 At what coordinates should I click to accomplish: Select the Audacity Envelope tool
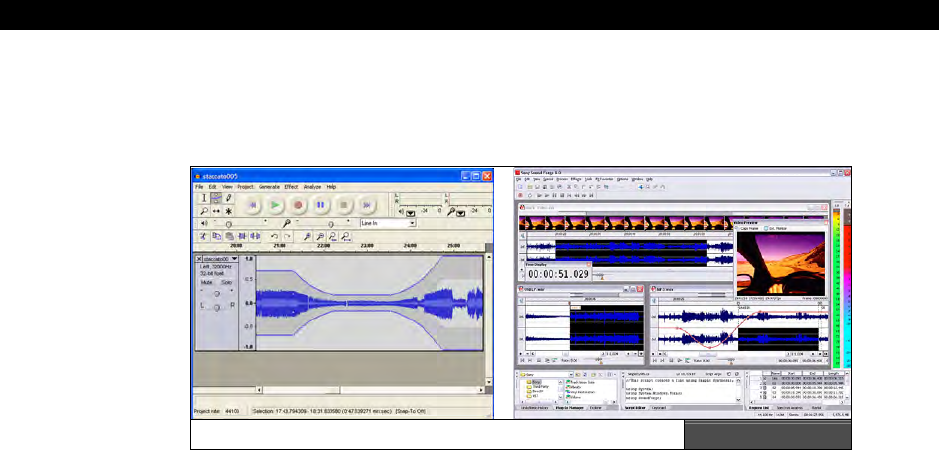216,198
